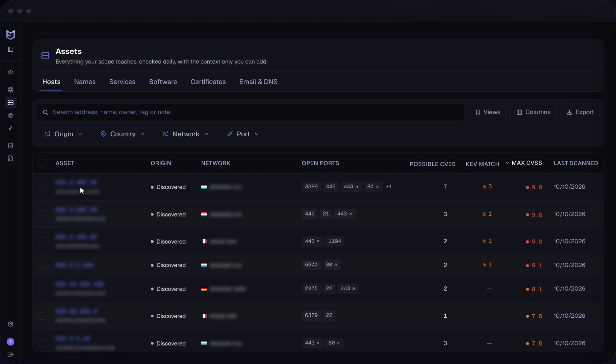Click the Assets header icon
Viewport: 616px width, 364px height.
[45, 56]
